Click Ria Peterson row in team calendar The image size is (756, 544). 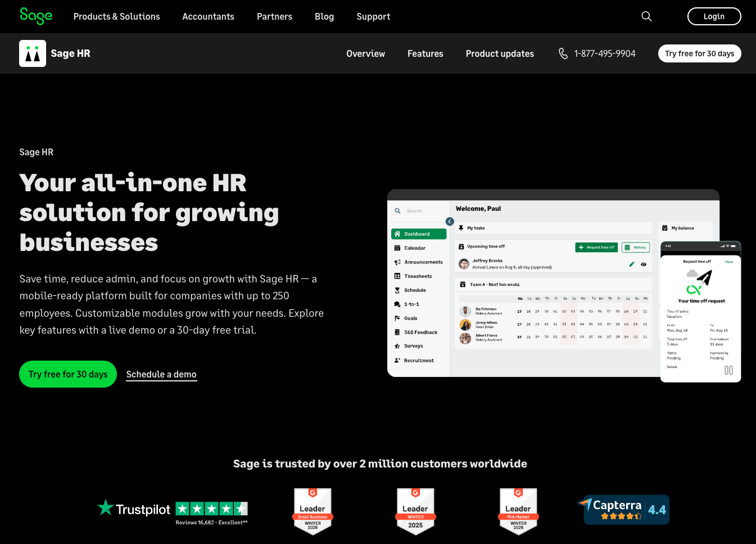coord(554,311)
